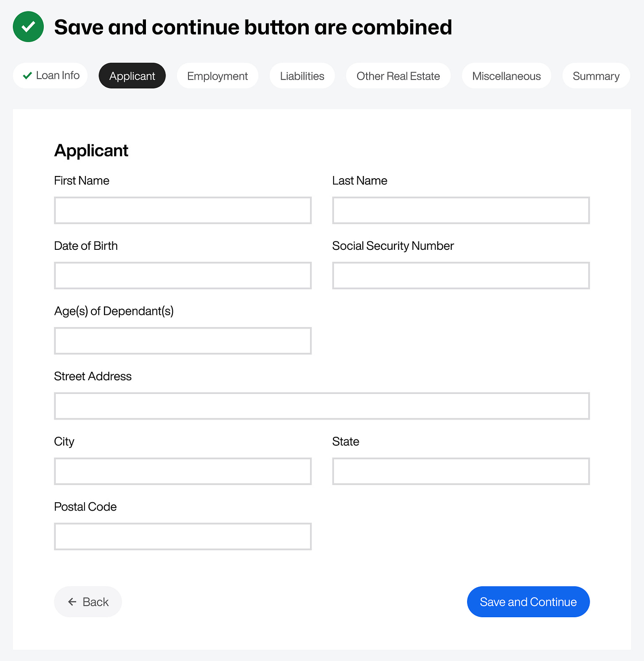This screenshot has width=644, height=661.
Task: Focus the Street Address field
Action: pos(322,406)
